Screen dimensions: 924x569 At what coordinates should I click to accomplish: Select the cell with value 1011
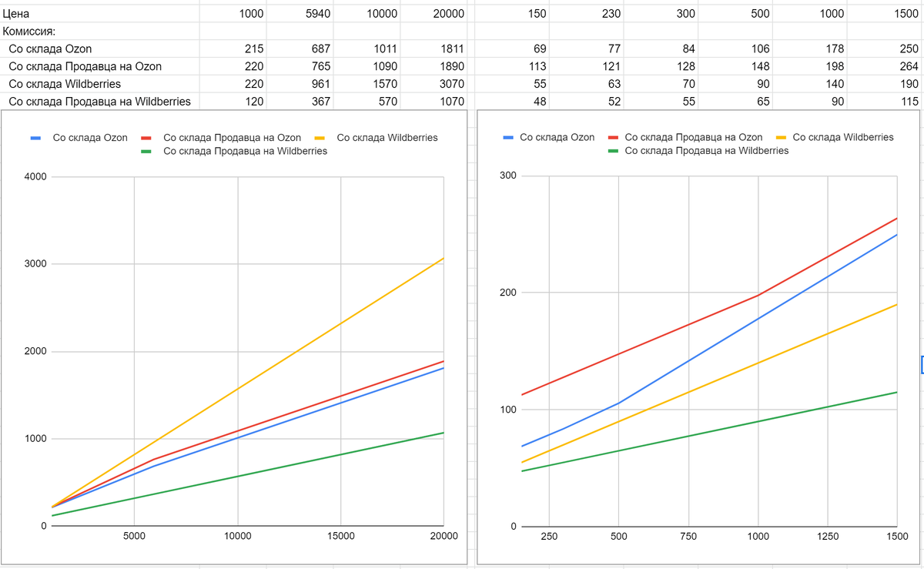coord(368,49)
